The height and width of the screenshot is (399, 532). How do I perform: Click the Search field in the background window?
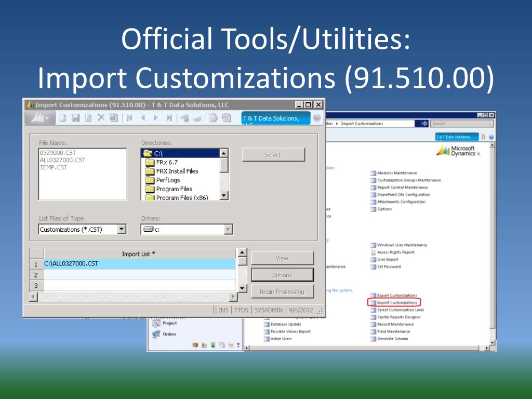[461, 124]
